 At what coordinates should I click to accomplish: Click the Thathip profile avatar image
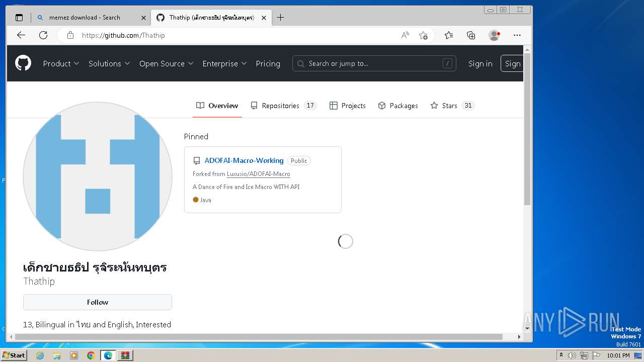click(x=98, y=176)
